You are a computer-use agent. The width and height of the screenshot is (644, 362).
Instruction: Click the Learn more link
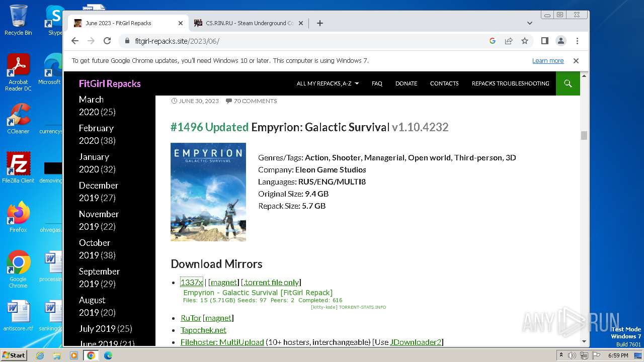(548, 61)
